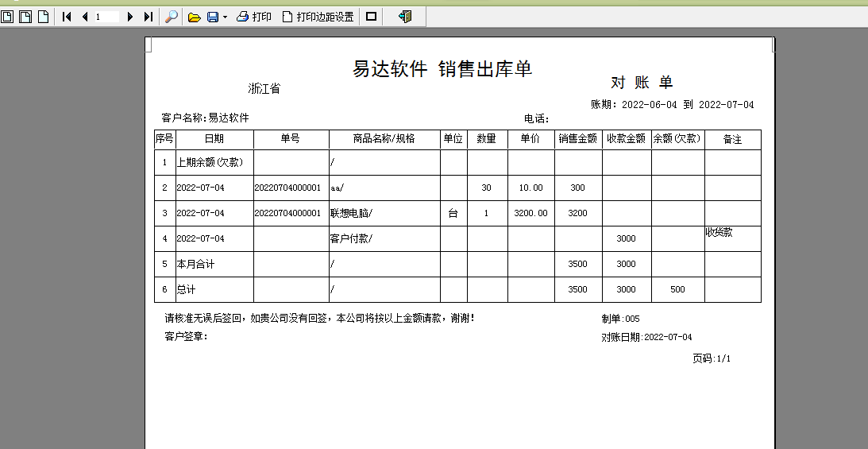The height and width of the screenshot is (449, 868).
Task: Click the 账期 date range text
Action: pos(672,104)
